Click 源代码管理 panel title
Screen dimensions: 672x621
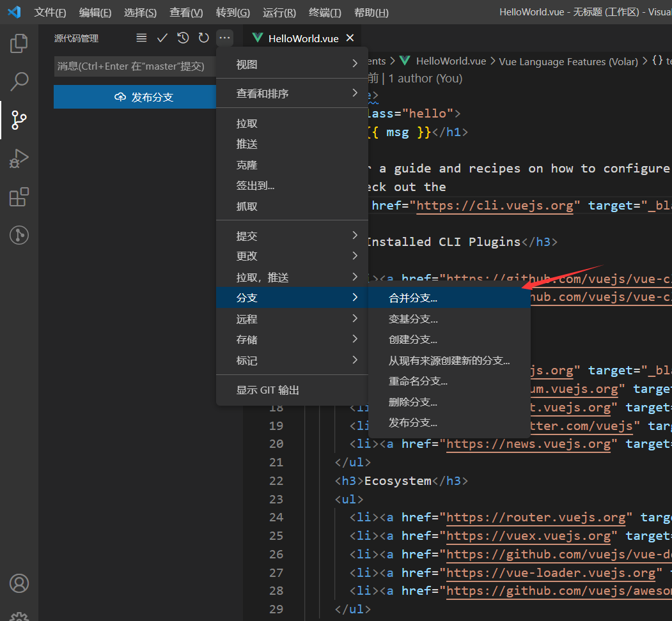point(76,38)
